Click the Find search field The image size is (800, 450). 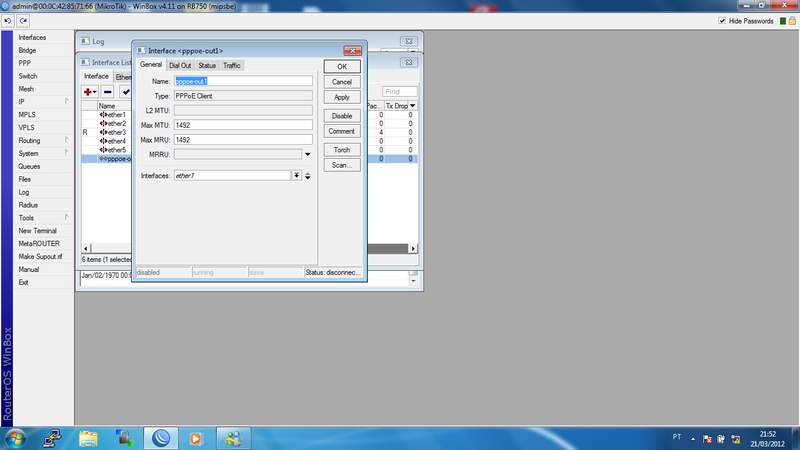click(x=399, y=92)
